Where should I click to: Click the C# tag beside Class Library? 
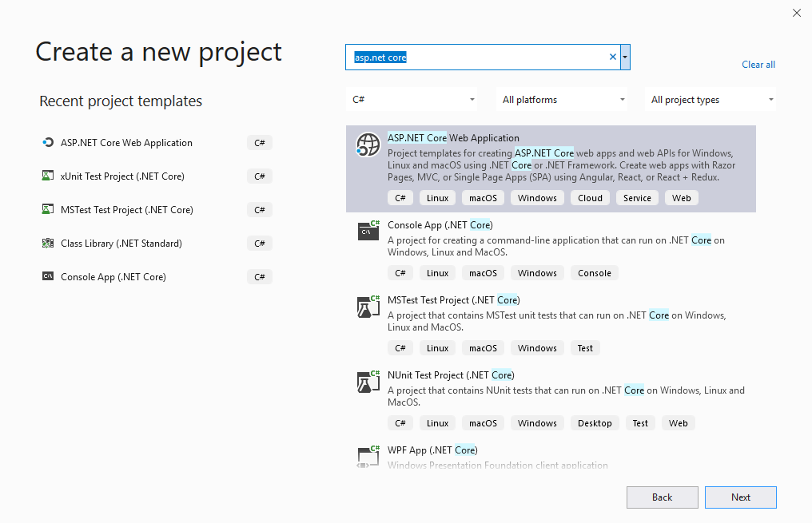click(x=260, y=244)
